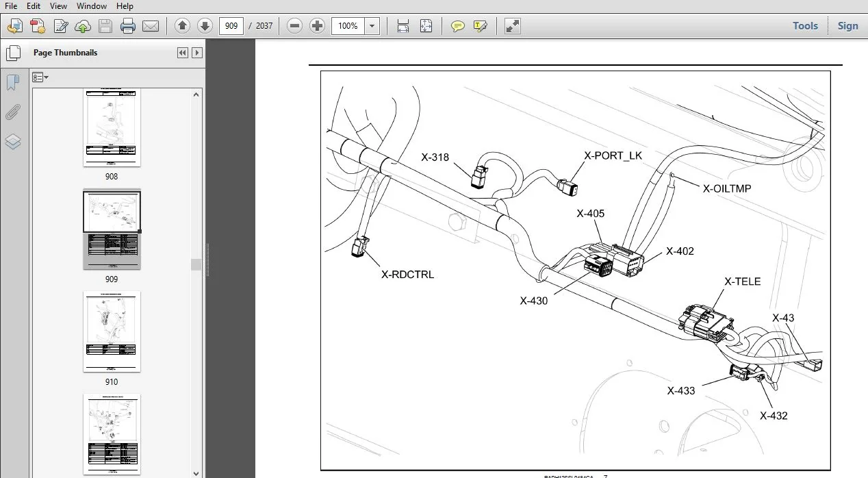The height and width of the screenshot is (478, 868).
Task: Open the zoom level dropdown arrow
Action: [372, 26]
